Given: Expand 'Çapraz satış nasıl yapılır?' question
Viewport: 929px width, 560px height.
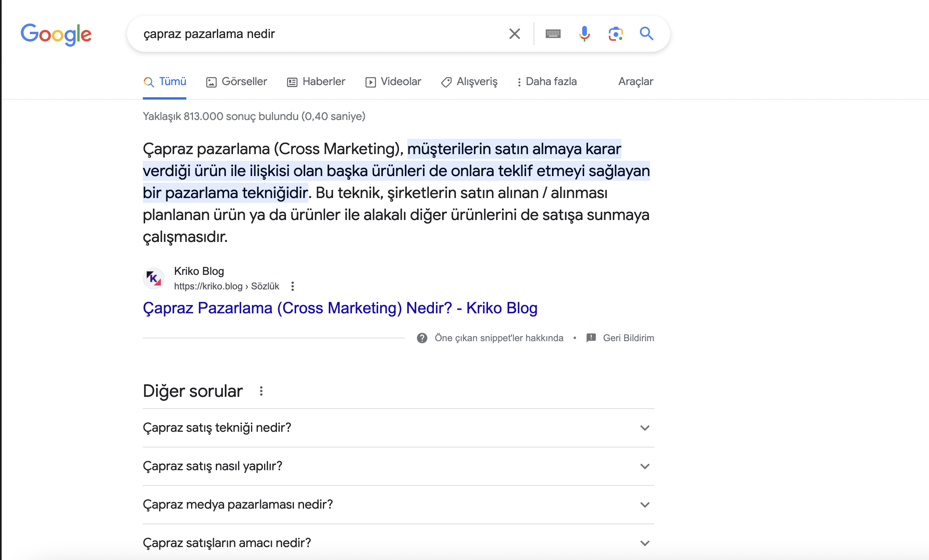Looking at the screenshot, I should pos(645,466).
